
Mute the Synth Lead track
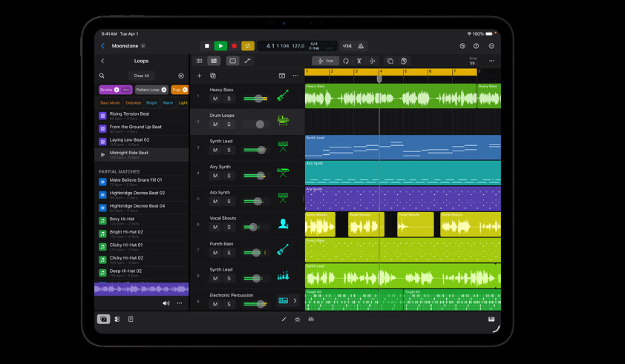pyautogui.click(x=215, y=150)
